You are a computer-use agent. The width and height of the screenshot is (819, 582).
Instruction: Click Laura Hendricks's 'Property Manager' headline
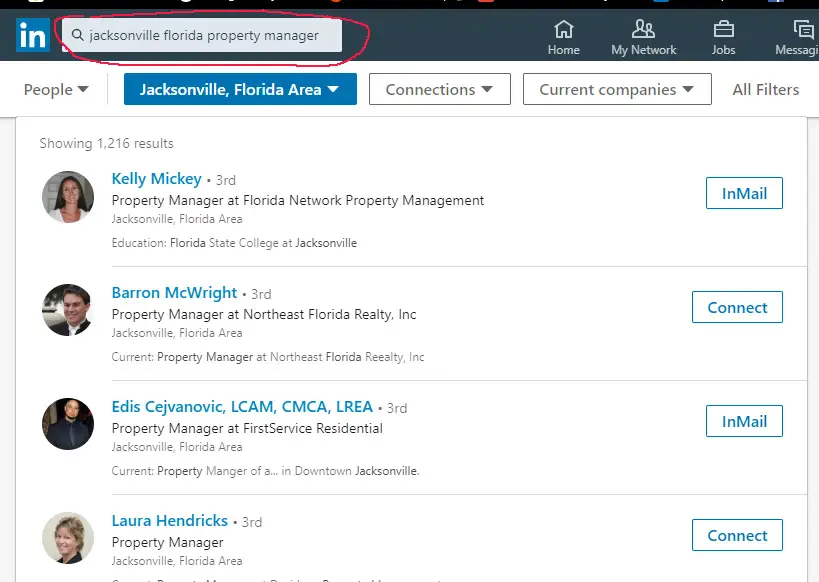[x=167, y=542]
